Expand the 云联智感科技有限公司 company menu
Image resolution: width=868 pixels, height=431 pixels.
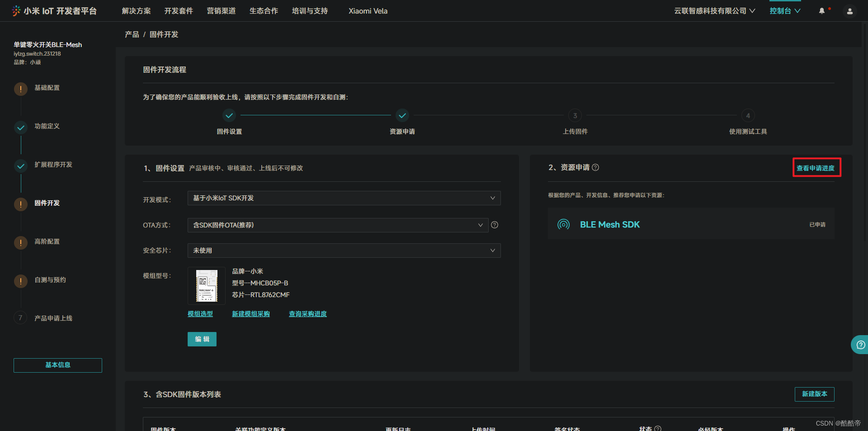point(715,11)
